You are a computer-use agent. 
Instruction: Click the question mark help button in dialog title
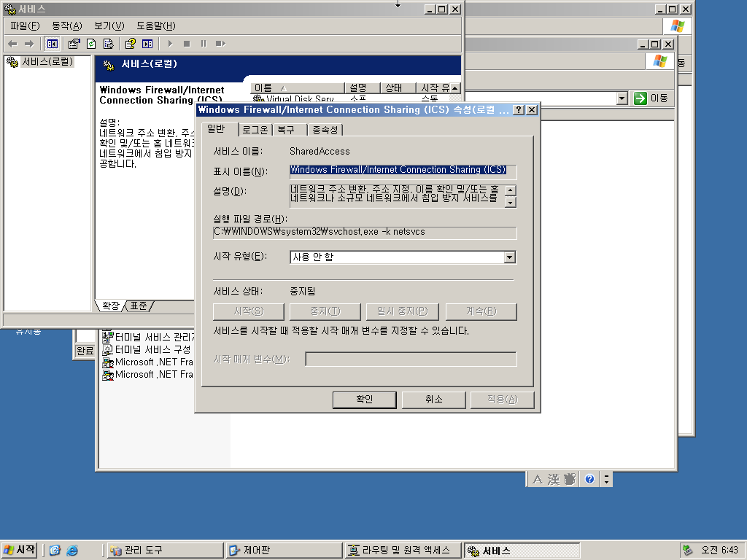pos(519,110)
